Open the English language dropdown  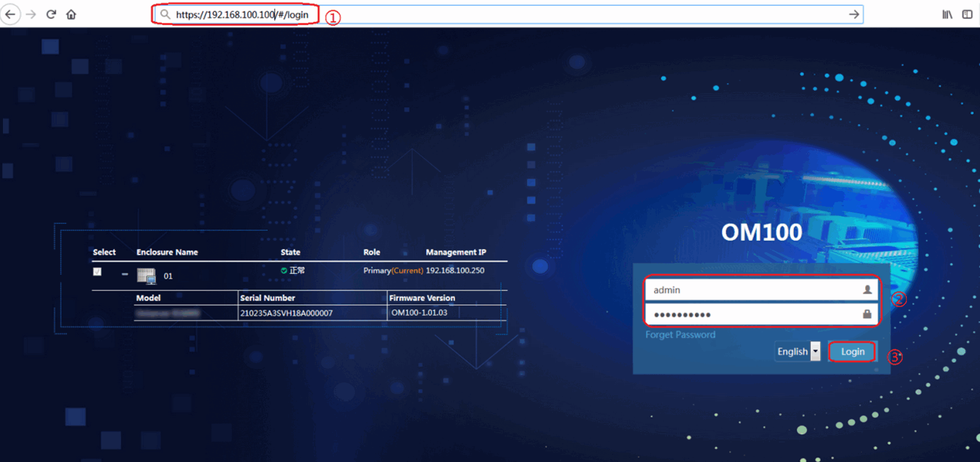tap(798, 351)
